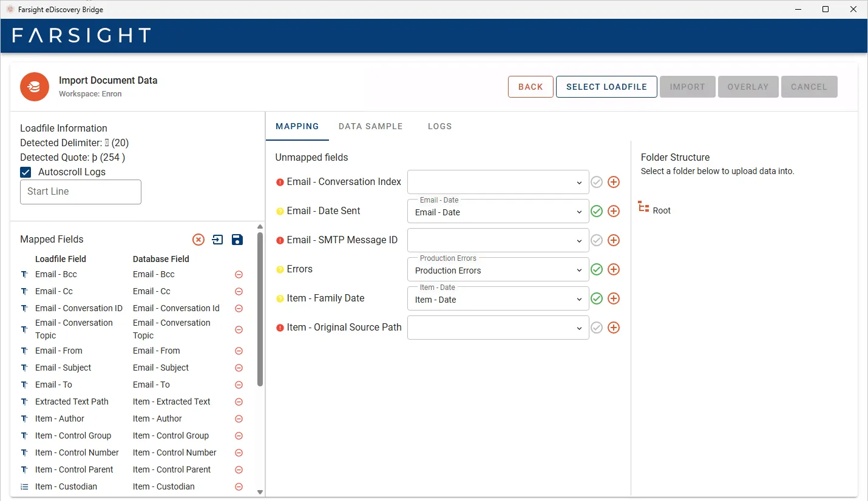Remove the Item - Author field mapping
The height and width of the screenshot is (501, 868).
pyautogui.click(x=239, y=419)
